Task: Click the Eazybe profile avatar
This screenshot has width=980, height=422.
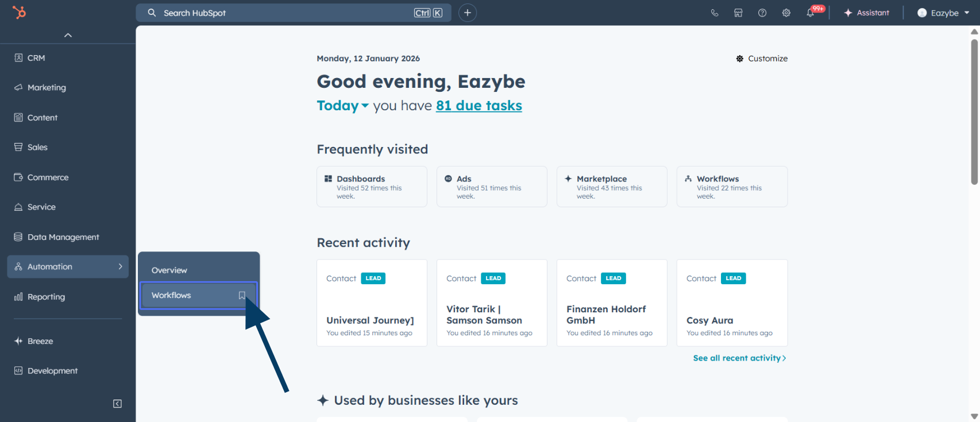Action: coord(922,13)
